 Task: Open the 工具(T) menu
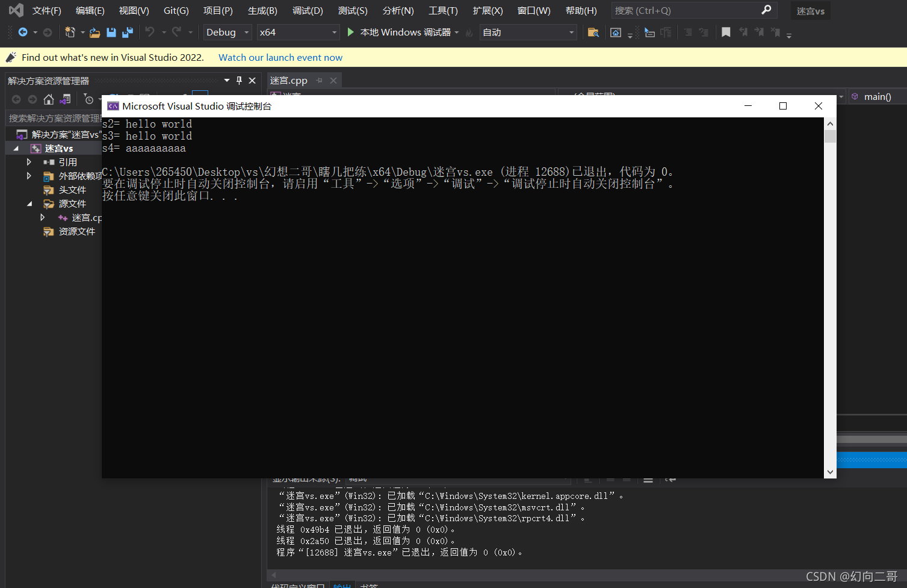(x=443, y=11)
